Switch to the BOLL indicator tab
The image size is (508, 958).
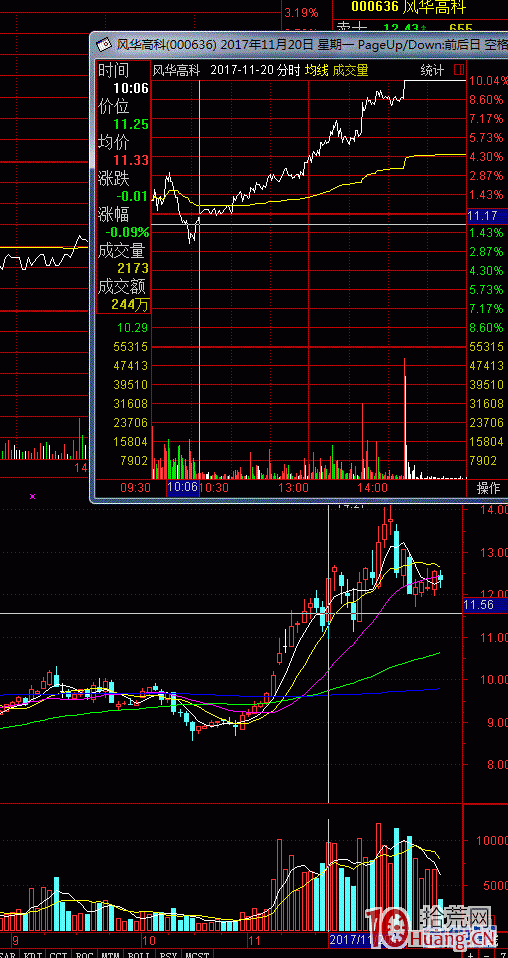141,954
